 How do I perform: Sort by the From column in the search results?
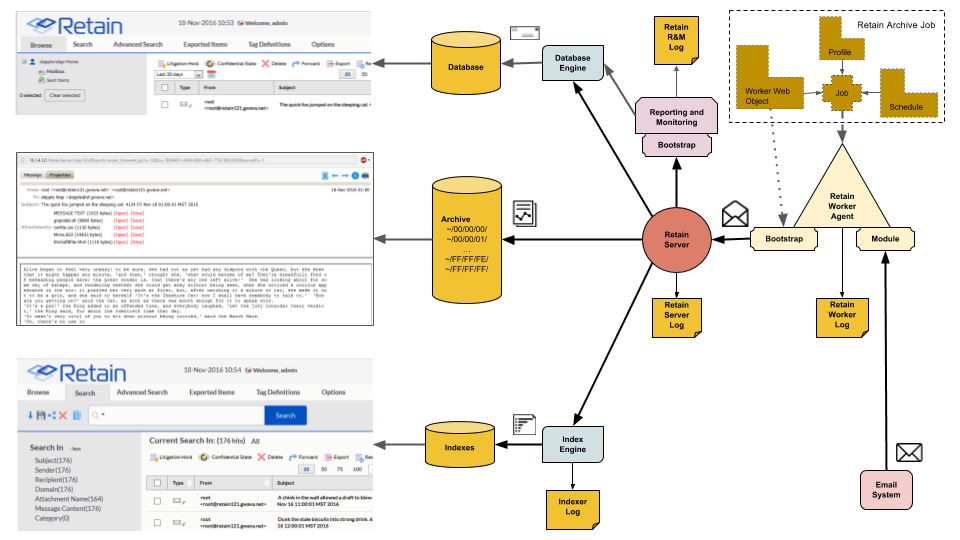point(206,483)
